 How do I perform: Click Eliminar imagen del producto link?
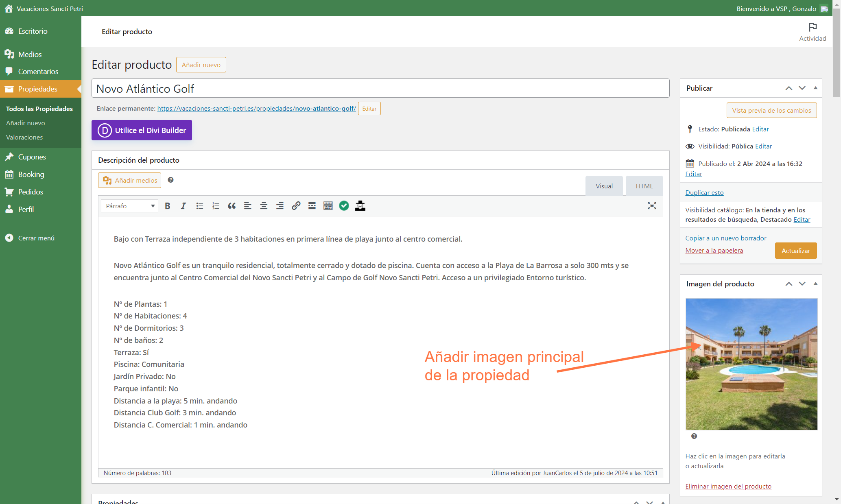728,486
